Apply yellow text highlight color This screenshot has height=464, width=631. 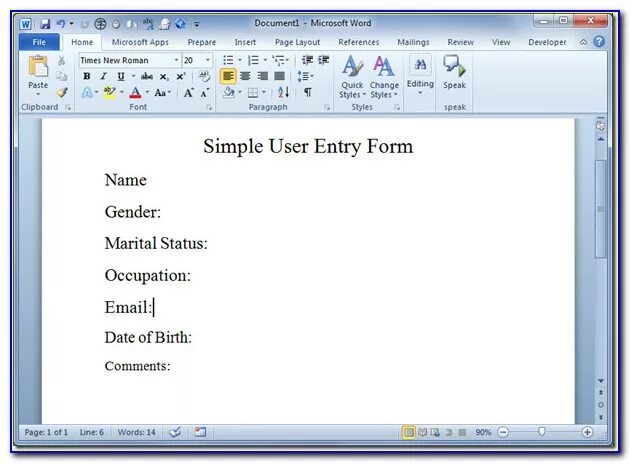click(x=109, y=93)
